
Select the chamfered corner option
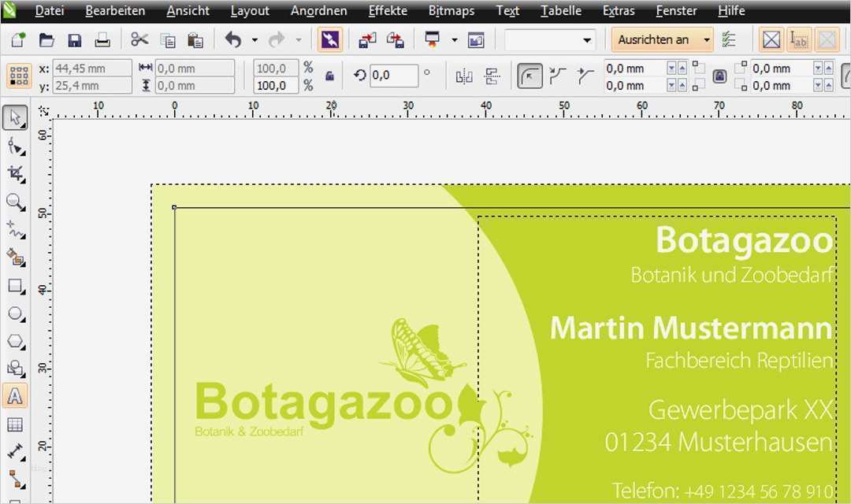pos(585,76)
